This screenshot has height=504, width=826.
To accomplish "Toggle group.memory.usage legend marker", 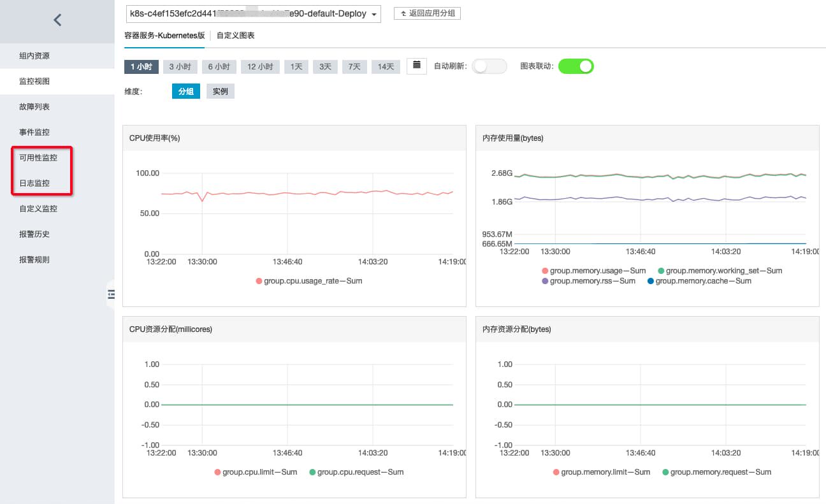I will click(x=545, y=271).
